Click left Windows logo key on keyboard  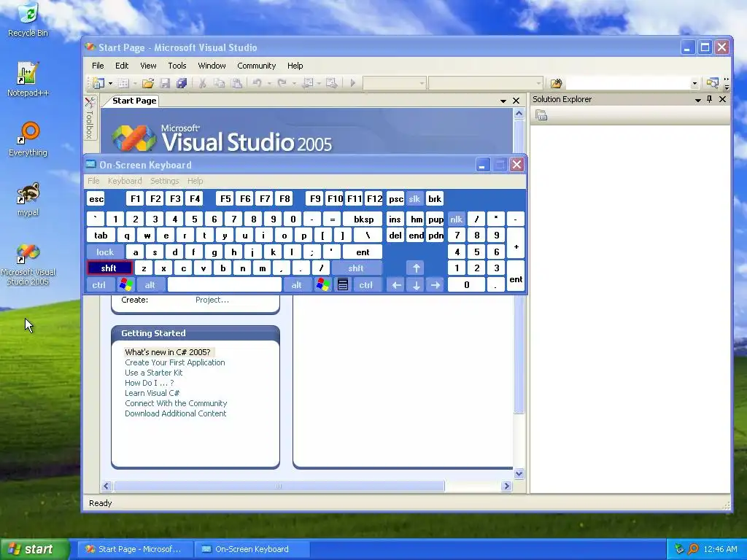pos(125,285)
